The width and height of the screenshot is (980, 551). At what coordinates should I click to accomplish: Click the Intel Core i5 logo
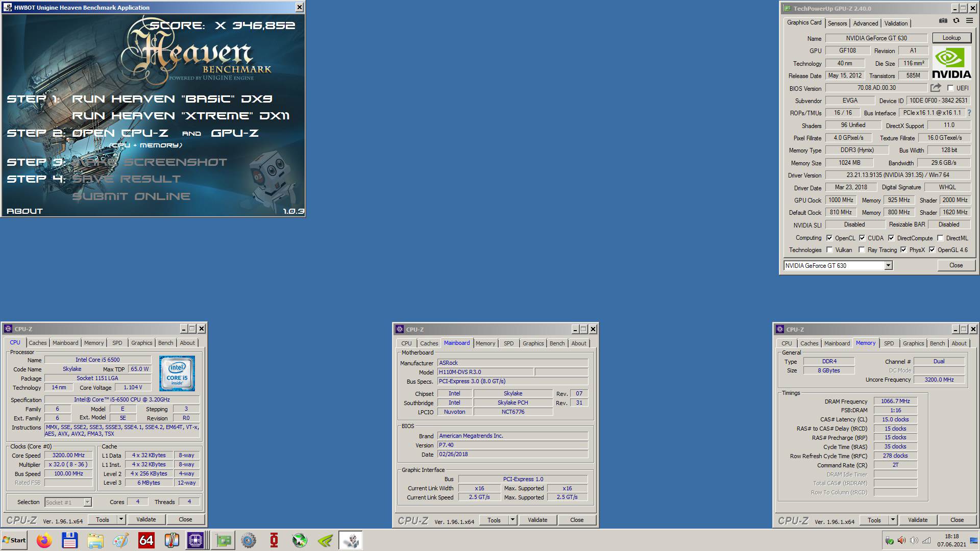click(177, 373)
